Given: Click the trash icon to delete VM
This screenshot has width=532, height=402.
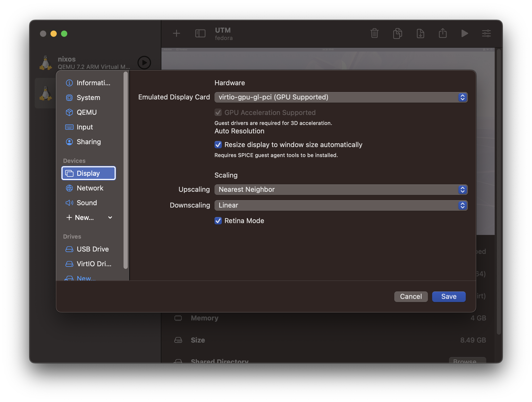Looking at the screenshot, I should [x=374, y=33].
